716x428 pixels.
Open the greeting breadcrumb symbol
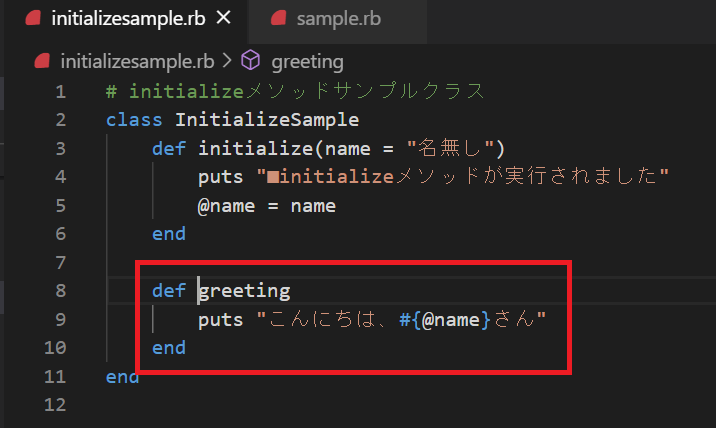coord(307,62)
